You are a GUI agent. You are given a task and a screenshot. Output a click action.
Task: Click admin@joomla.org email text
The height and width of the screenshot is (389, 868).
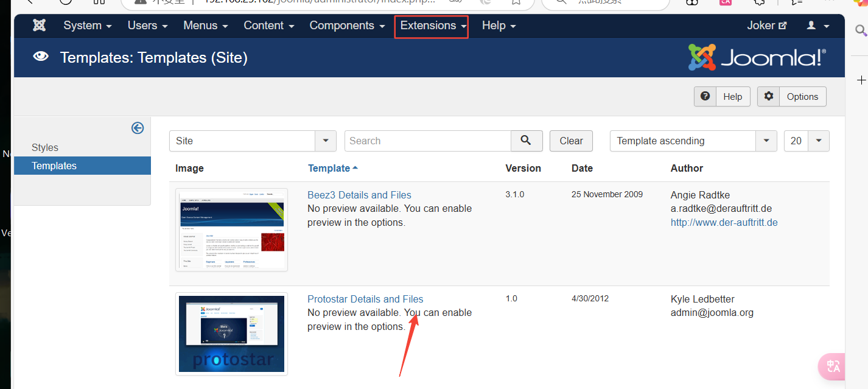click(712, 312)
